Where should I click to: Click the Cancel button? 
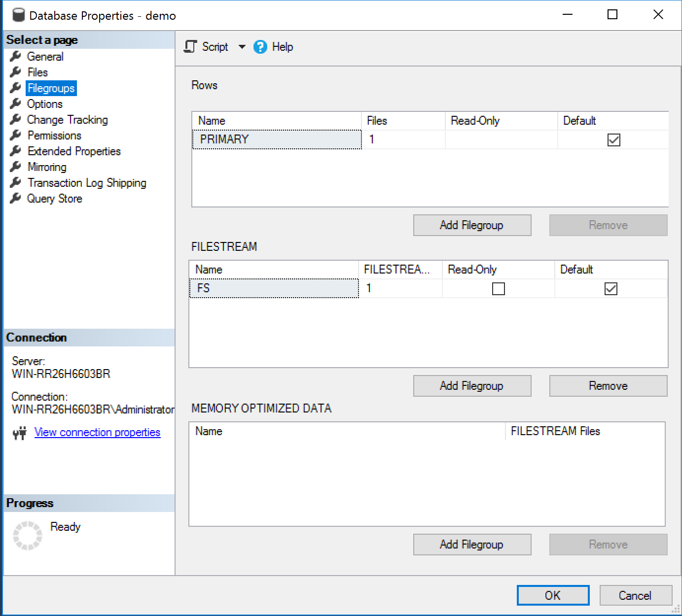coord(636,595)
